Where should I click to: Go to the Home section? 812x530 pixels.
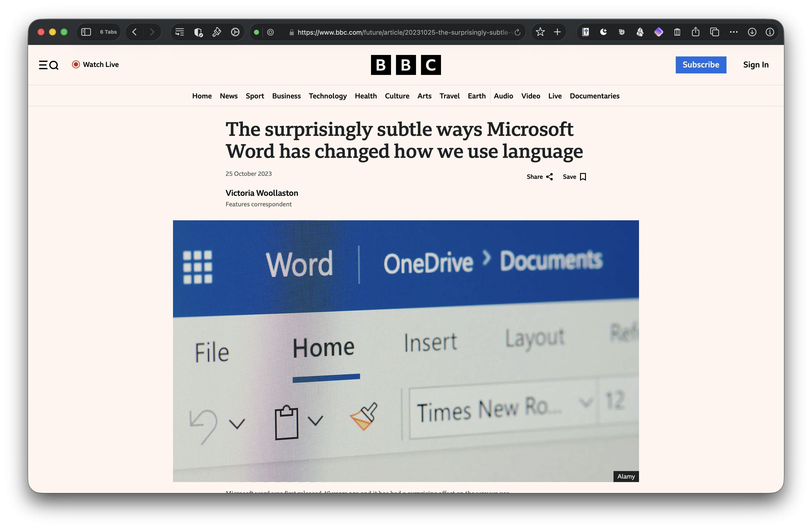tap(202, 96)
